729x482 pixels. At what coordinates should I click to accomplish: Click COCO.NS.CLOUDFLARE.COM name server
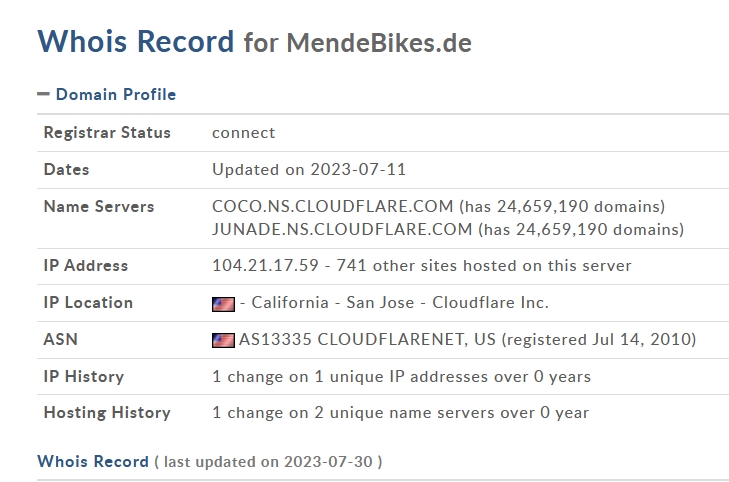point(333,207)
